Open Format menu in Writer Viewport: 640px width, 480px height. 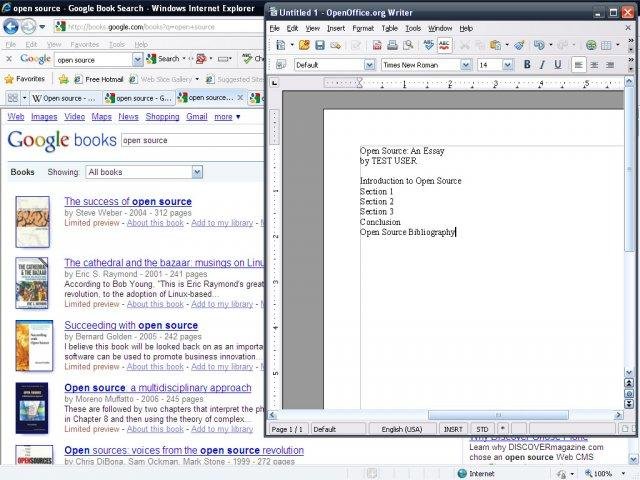pos(363,28)
